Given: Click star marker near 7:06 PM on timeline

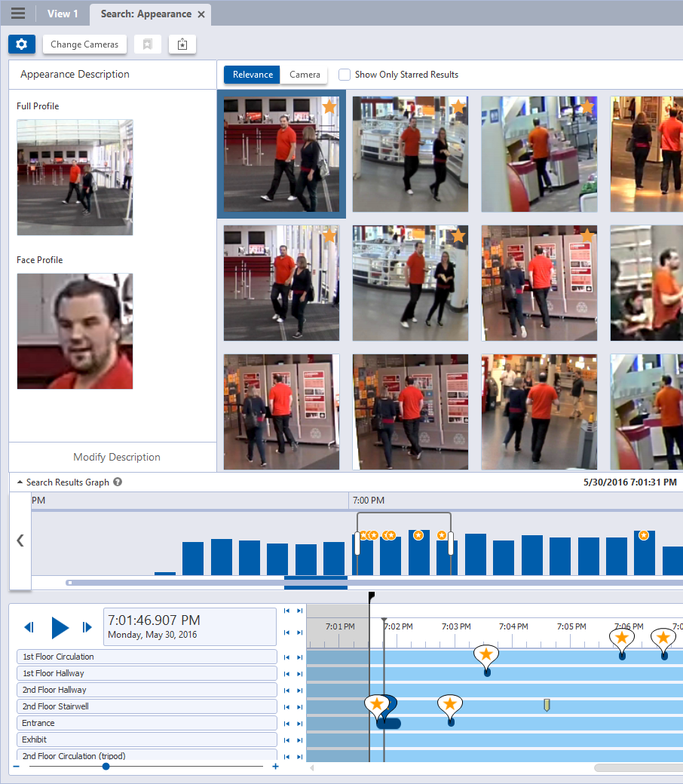Looking at the screenshot, I should point(622,639).
